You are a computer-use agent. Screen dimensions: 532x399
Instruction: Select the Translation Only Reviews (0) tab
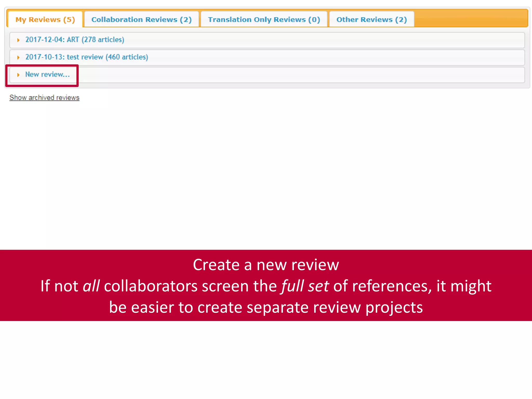(x=264, y=19)
